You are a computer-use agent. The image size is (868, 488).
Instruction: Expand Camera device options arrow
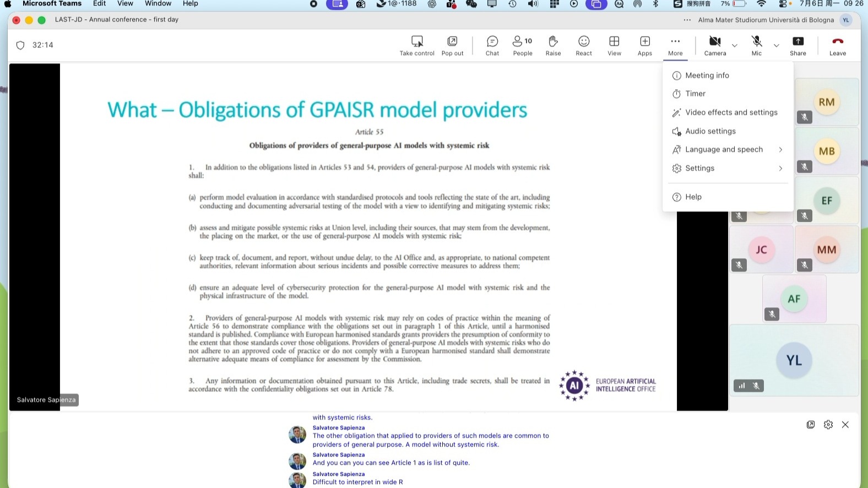point(734,46)
